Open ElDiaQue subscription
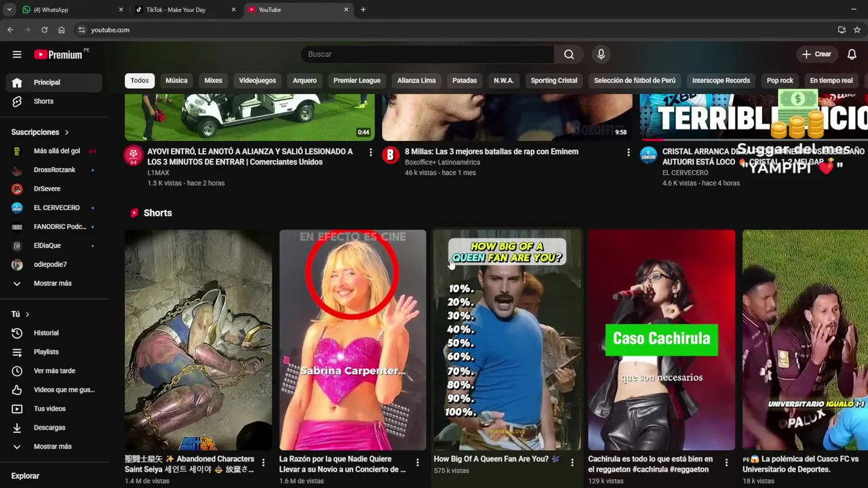Image resolution: width=868 pixels, height=488 pixels. (54, 245)
